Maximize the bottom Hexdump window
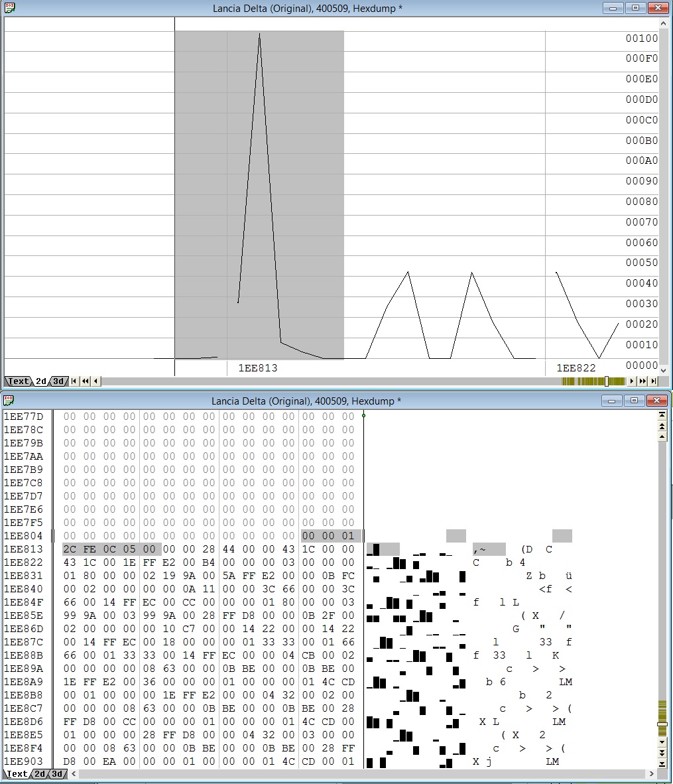 (x=634, y=401)
